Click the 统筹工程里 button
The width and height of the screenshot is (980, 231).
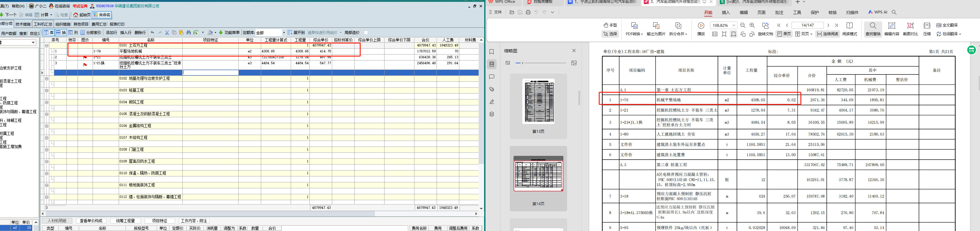[x=126, y=221]
